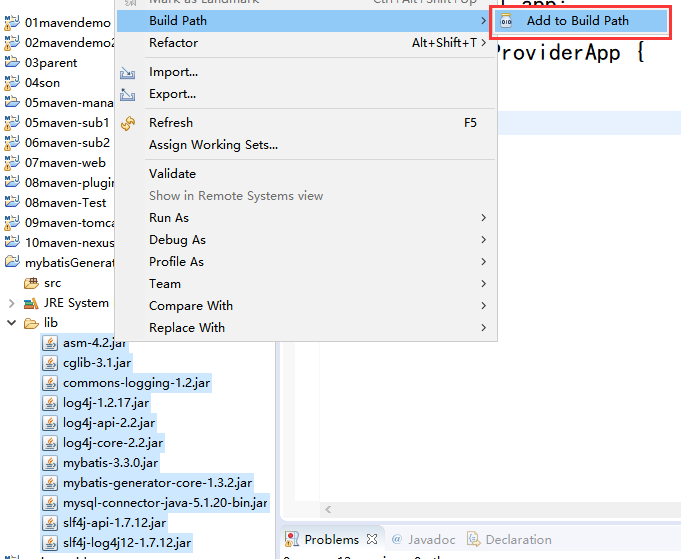Open the Compare With submenu
The width and height of the screenshot is (681, 559).
[x=307, y=306]
